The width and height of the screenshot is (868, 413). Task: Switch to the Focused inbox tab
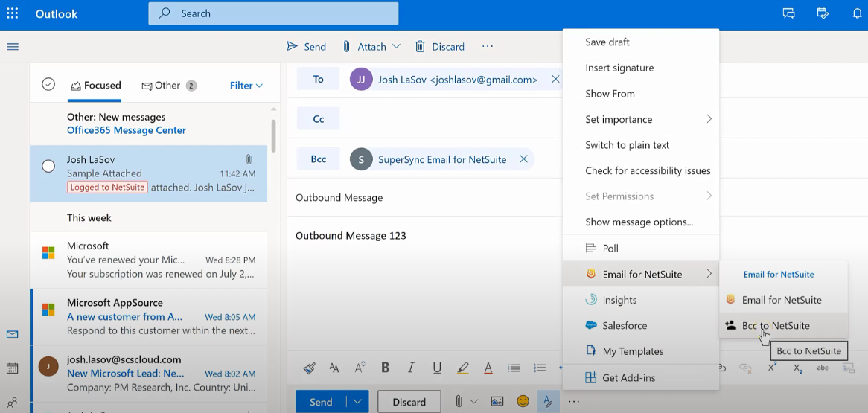(95, 86)
